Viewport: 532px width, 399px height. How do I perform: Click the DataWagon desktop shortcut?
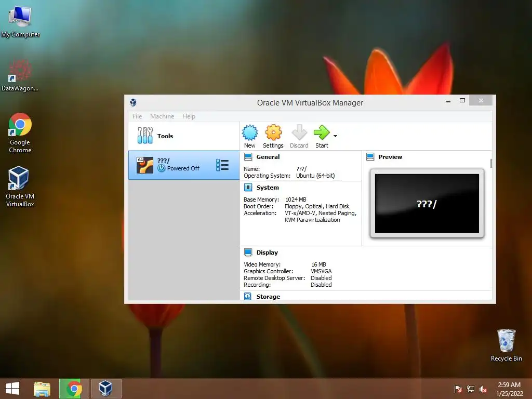20,75
